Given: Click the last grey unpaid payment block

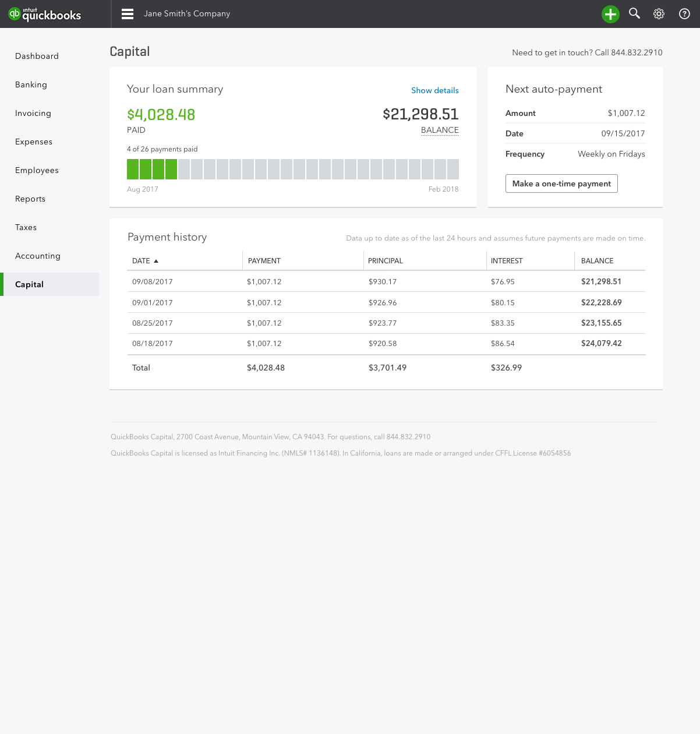Looking at the screenshot, I should (x=453, y=169).
